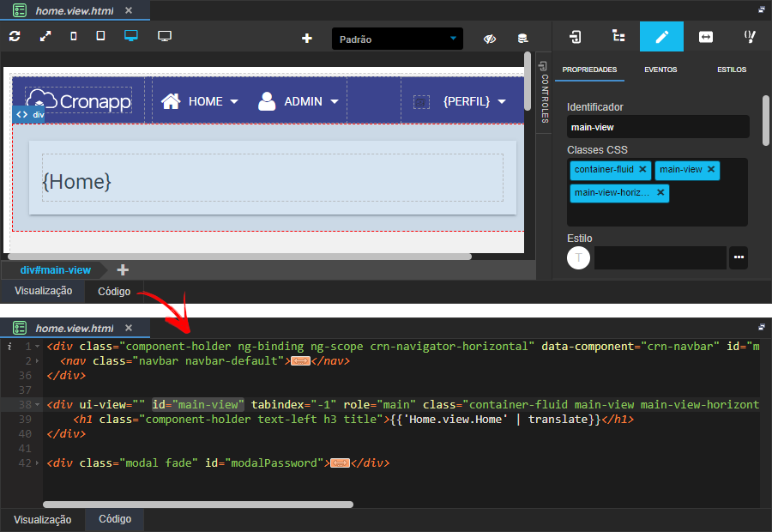Close the upper home.view.html tab
The width and height of the screenshot is (772, 532).
pyautogui.click(x=129, y=10)
